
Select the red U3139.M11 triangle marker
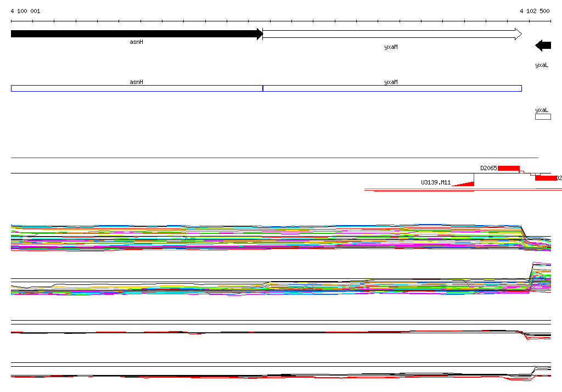[x=465, y=183]
